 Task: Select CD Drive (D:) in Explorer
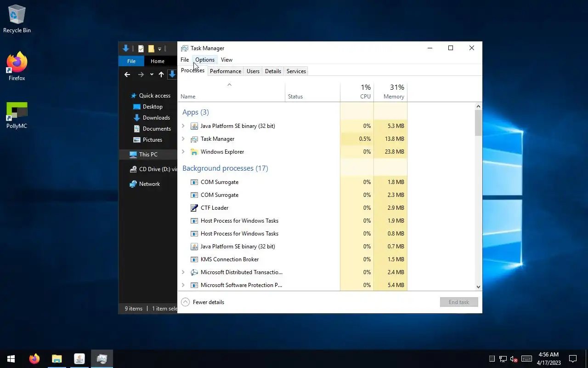click(153, 169)
